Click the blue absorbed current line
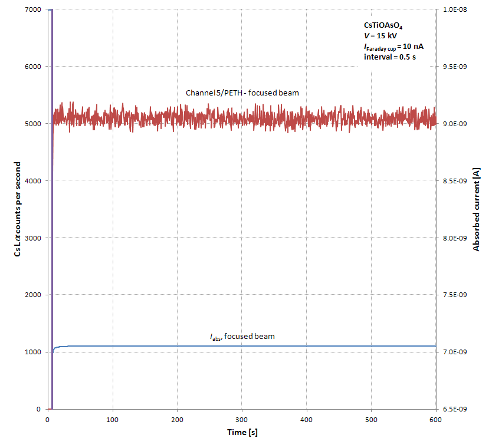Image resolution: width=492 pixels, height=448 pixels. 236,346
